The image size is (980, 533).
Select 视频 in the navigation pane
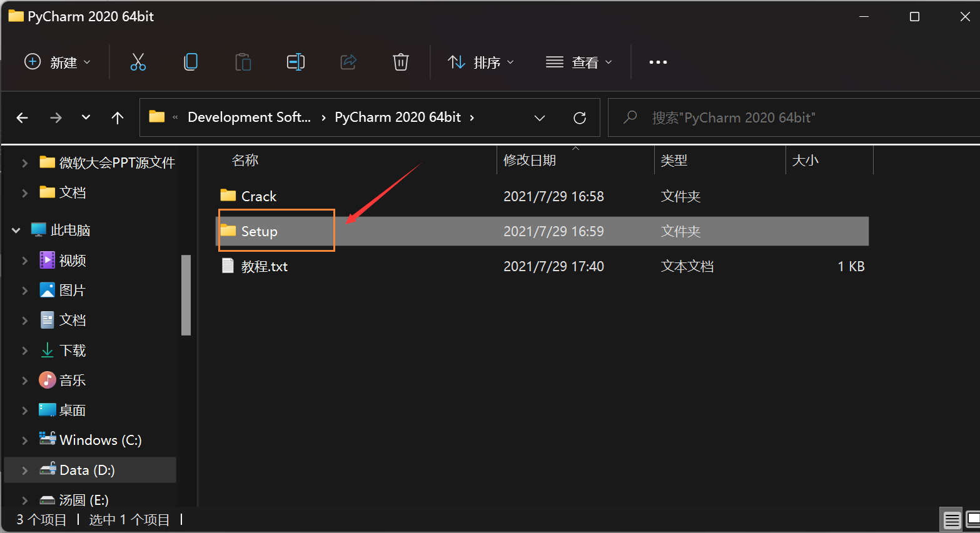tap(73, 260)
